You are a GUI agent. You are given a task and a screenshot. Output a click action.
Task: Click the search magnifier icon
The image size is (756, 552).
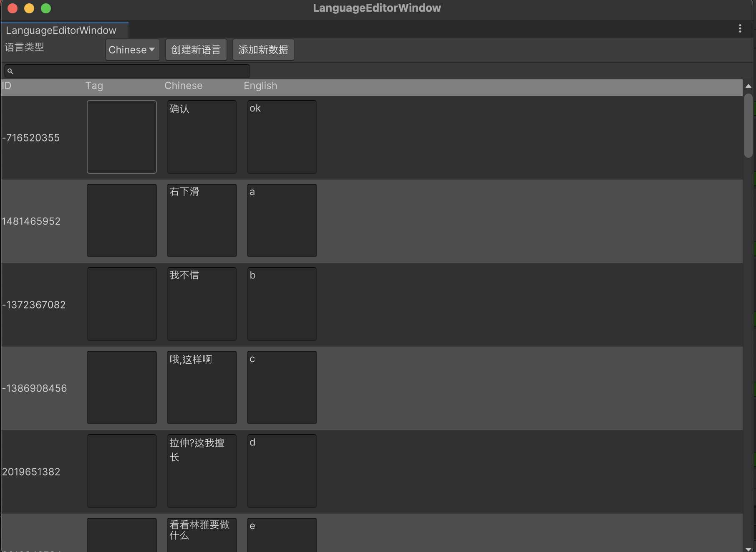10,71
